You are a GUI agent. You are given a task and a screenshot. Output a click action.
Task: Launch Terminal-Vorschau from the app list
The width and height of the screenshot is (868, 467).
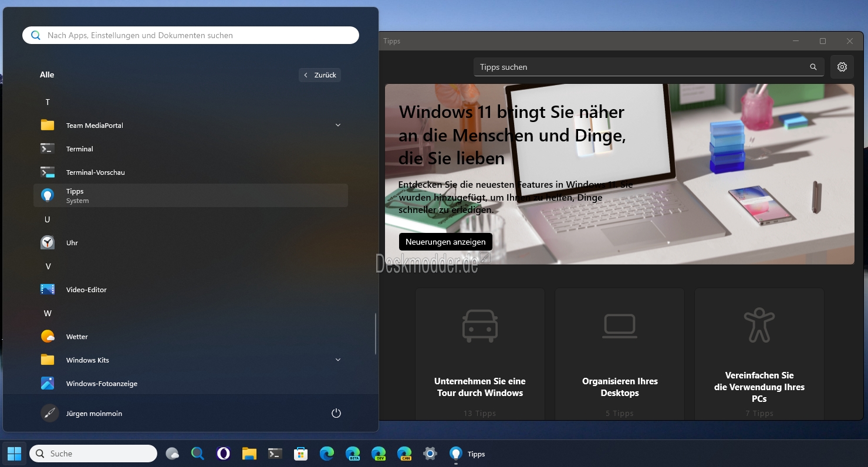pos(191,172)
